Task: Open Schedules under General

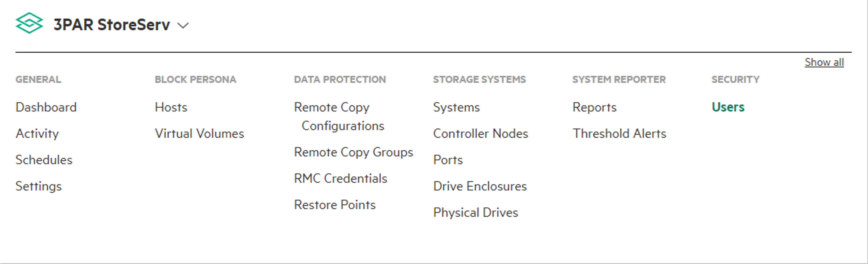Action: [44, 160]
